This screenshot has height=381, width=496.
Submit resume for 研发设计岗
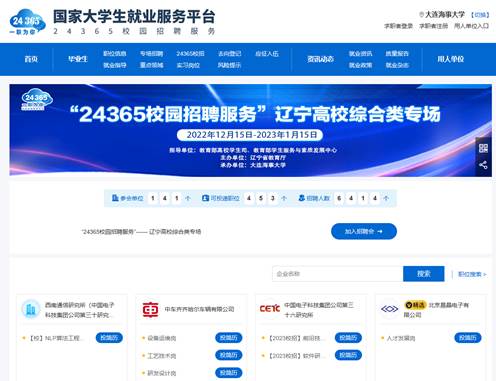pos(229,372)
